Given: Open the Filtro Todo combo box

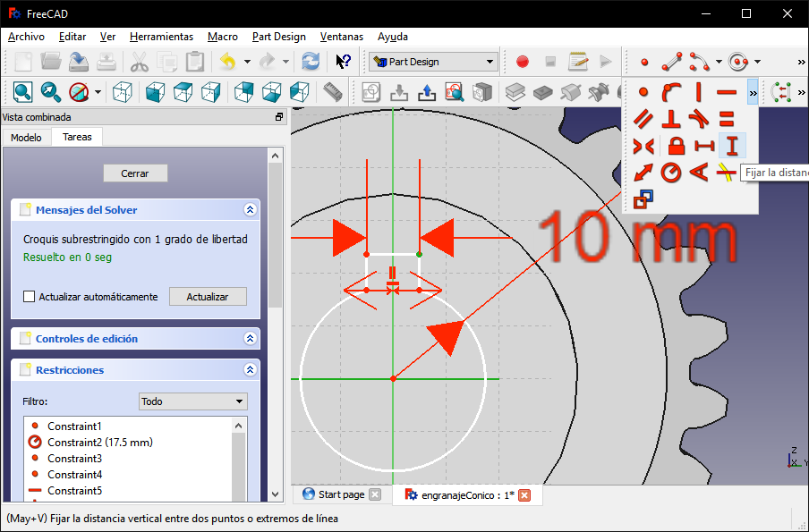Looking at the screenshot, I should [x=193, y=401].
